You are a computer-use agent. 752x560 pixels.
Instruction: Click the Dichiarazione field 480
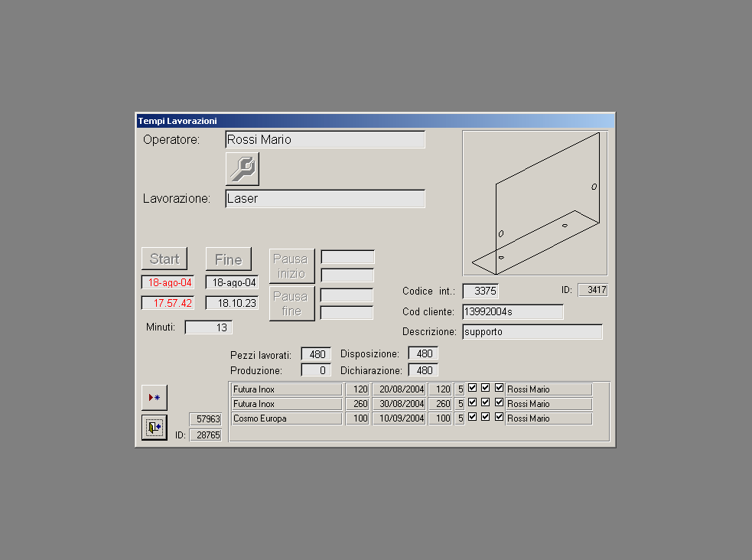point(423,370)
